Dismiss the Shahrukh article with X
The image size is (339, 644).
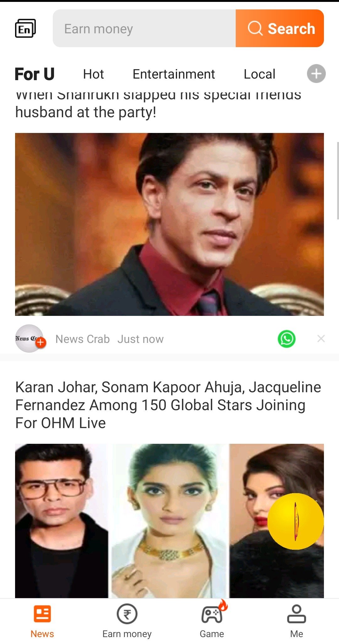[x=321, y=339]
